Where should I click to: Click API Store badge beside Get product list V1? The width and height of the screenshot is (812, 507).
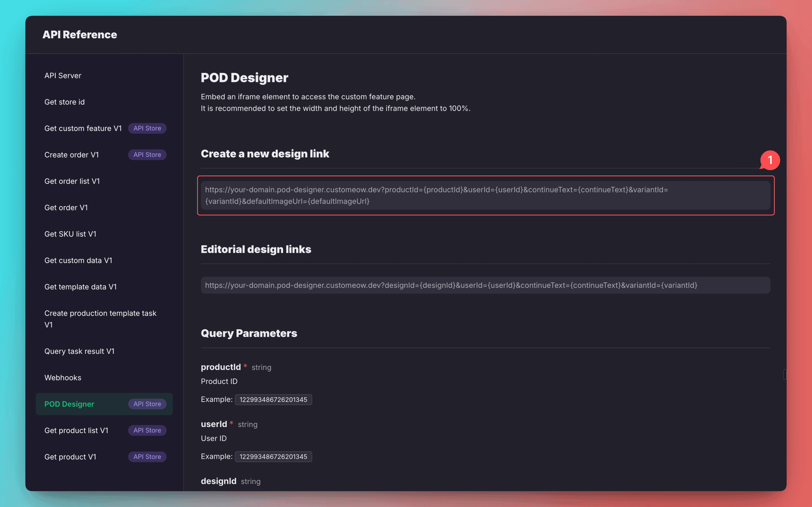(147, 430)
